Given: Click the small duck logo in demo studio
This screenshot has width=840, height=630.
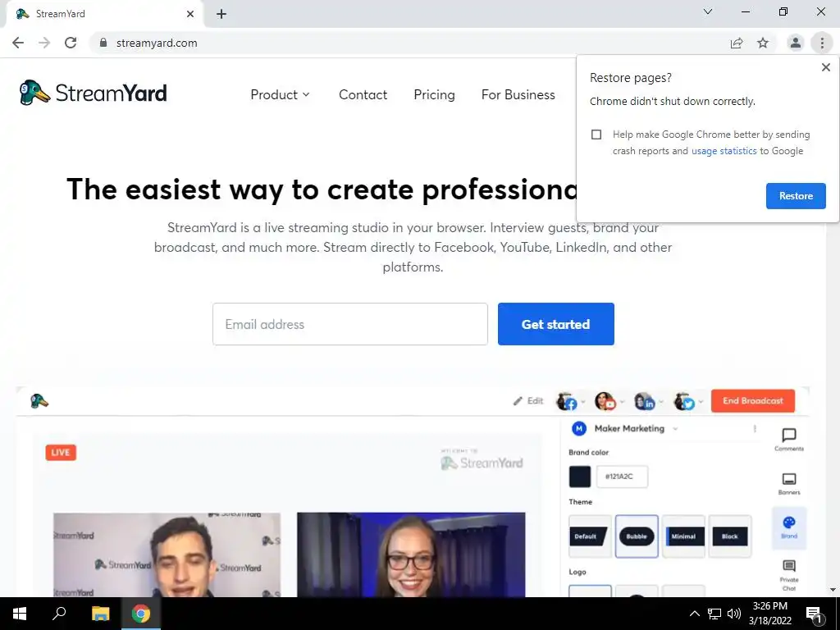Looking at the screenshot, I should [39, 400].
